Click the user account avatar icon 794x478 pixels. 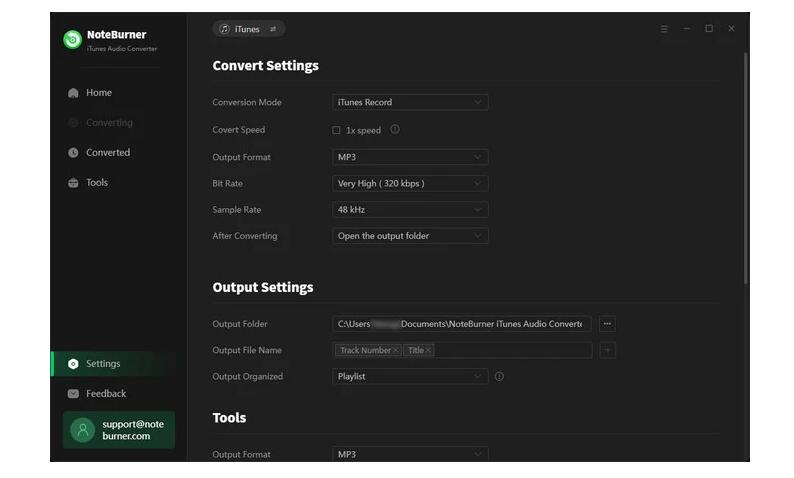(x=83, y=430)
